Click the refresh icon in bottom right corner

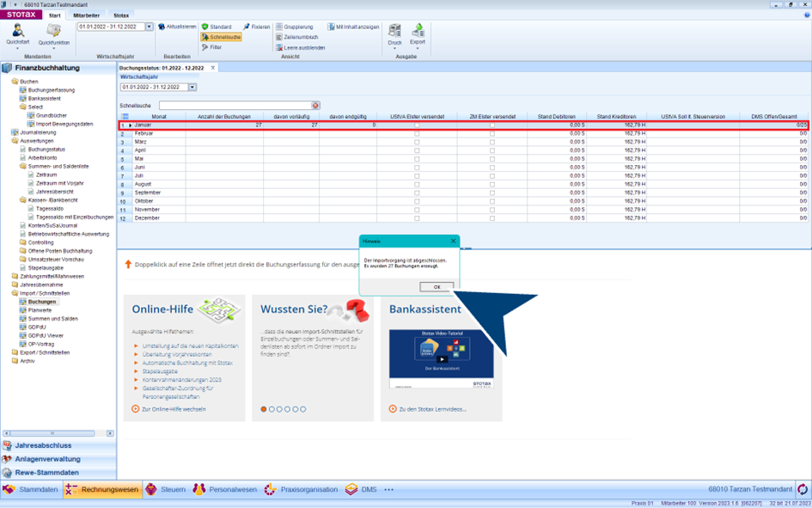click(803, 489)
